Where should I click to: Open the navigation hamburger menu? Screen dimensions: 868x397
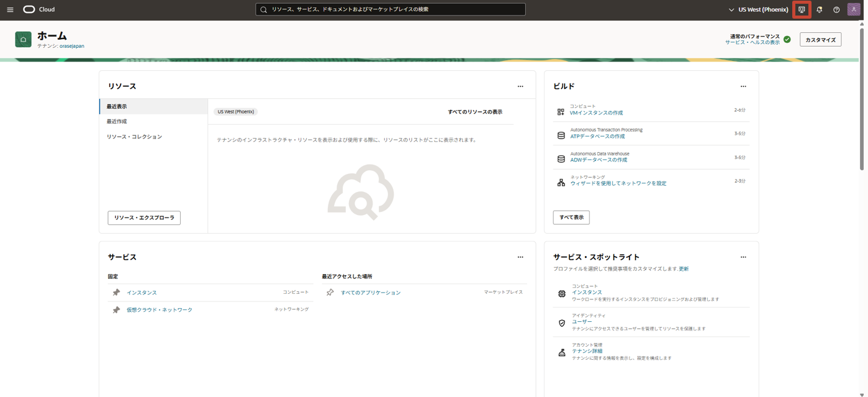11,9
